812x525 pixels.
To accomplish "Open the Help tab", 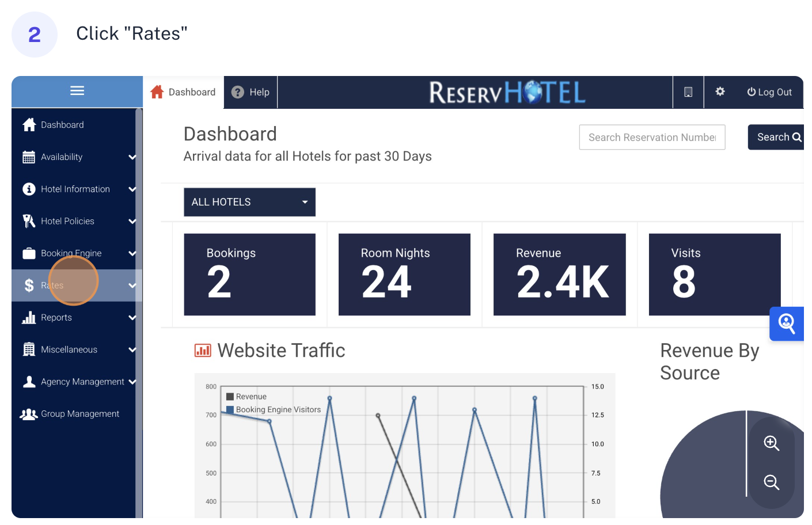I will (251, 92).
